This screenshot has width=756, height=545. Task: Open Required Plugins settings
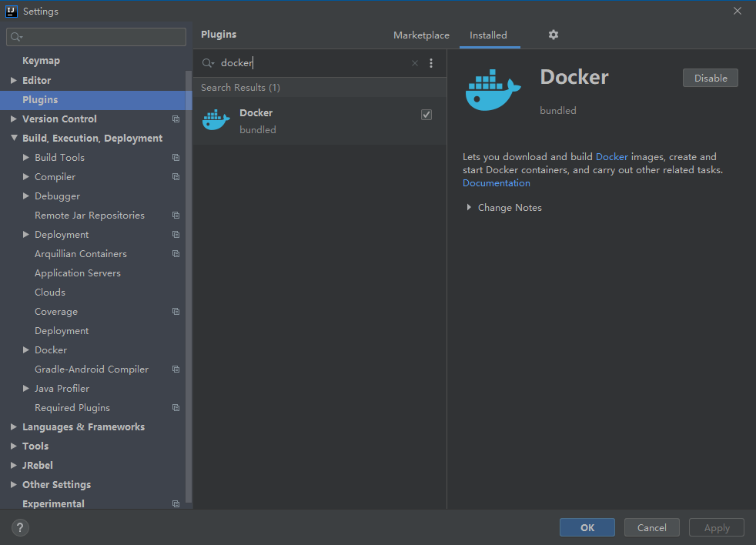[x=72, y=408]
